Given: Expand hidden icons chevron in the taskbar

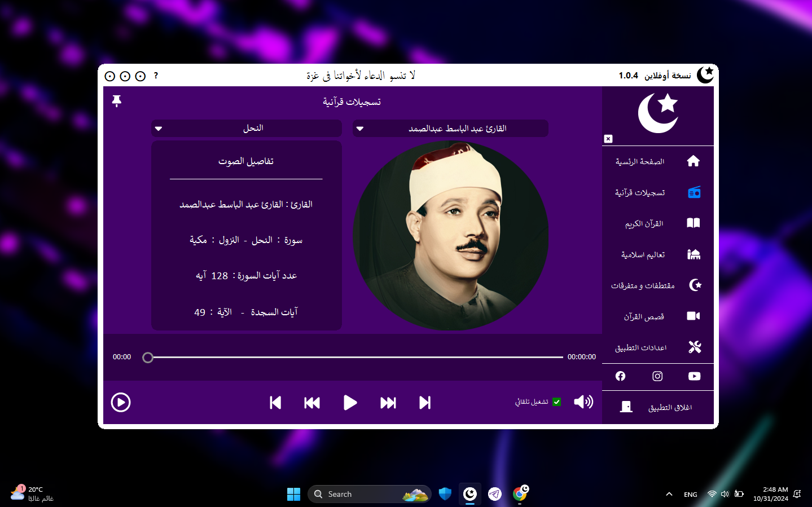Looking at the screenshot, I should (669, 494).
